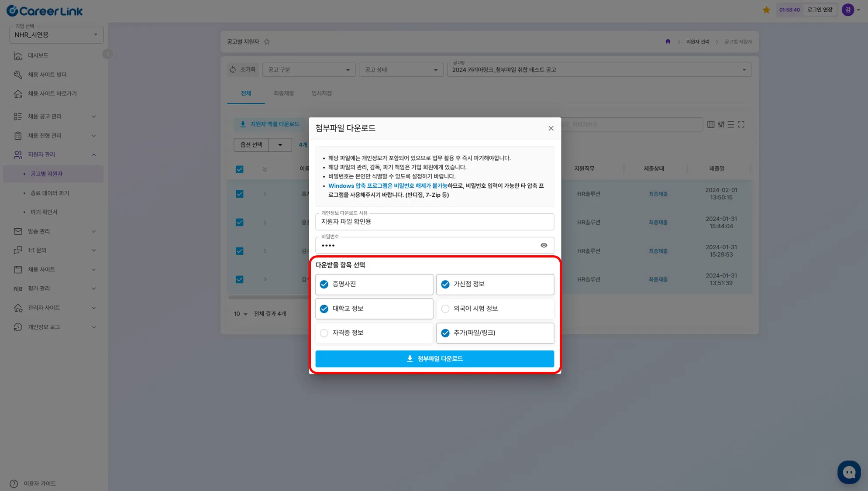This screenshot has width=868, height=491.
Task: Open column settings icon in table toolbar
Action: (711, 124)
